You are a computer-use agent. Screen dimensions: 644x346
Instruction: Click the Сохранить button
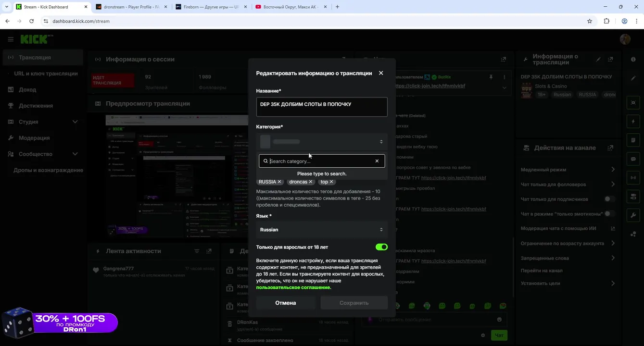[354, 303]
